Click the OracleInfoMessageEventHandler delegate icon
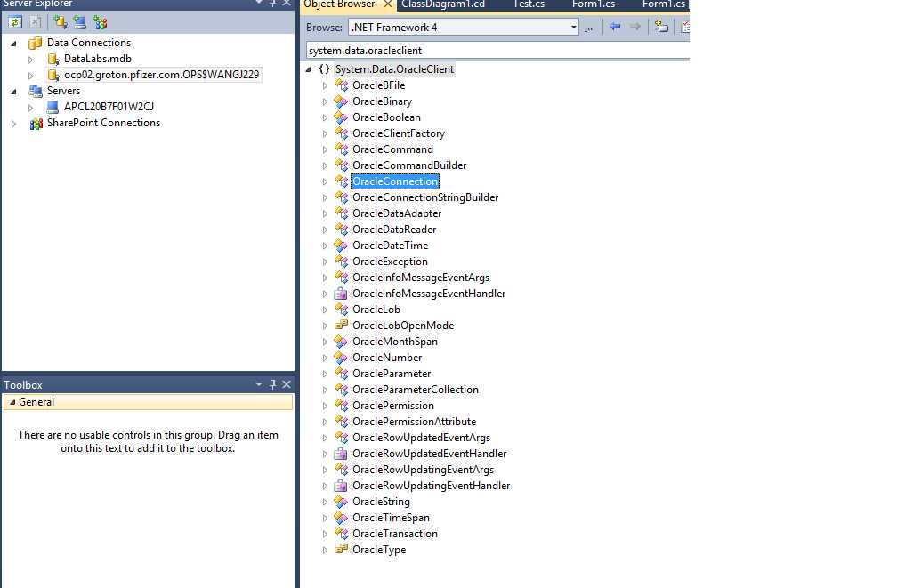The height and width of the screenshot is (588, 897). (x=341, y=294)
